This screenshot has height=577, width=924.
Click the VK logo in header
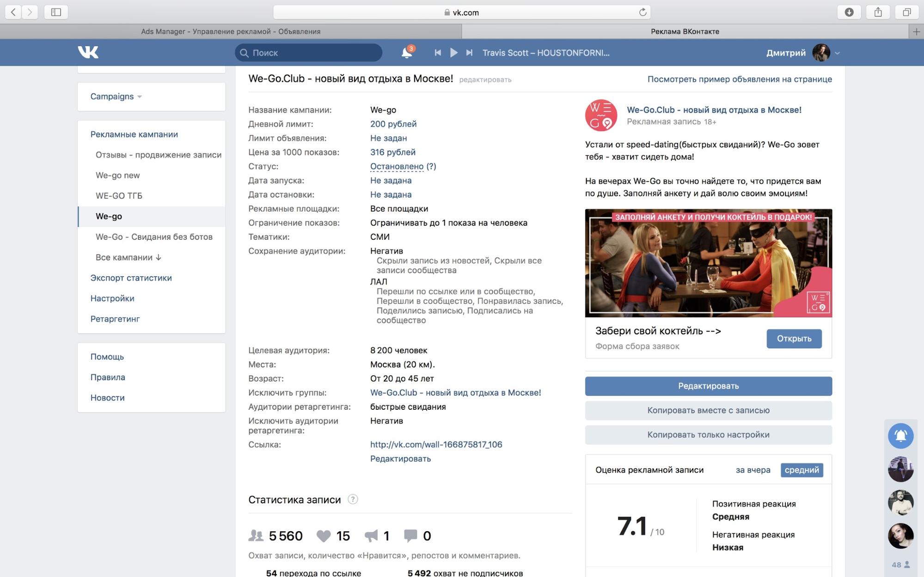(x=88, y=52)
